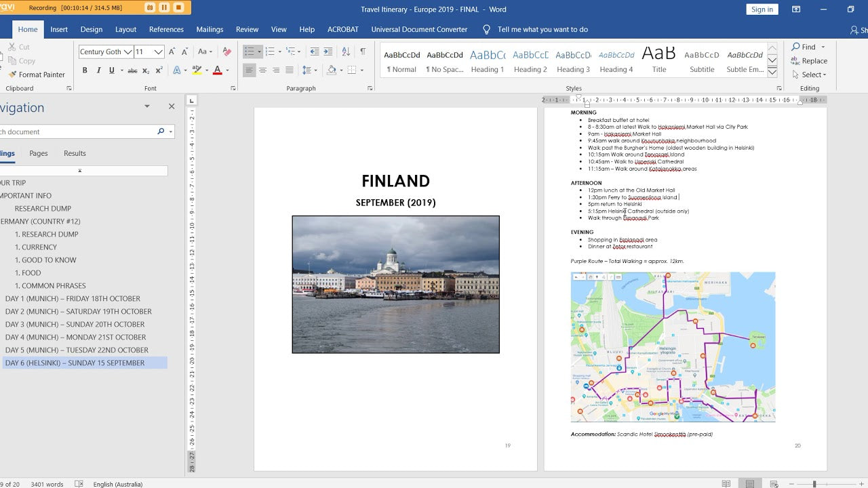Click the Sign in button

pyautogui.click(x=762, y=9)
